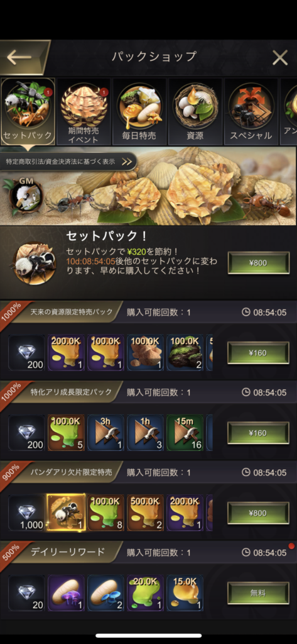Expand the 特定商取引法 disclosure arrow banner
Screen dimensions: 297x644
click(x=68, y=162)
